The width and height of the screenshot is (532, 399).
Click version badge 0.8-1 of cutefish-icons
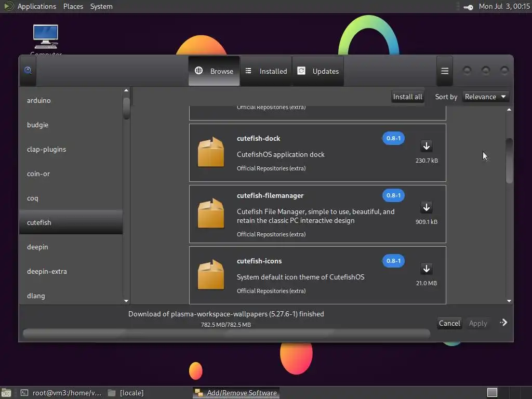click(x=393, y=261)
